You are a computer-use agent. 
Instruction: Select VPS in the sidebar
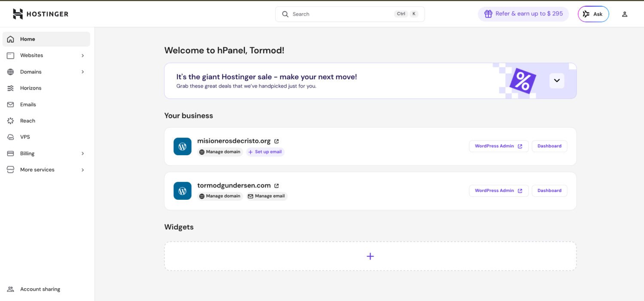25,137
